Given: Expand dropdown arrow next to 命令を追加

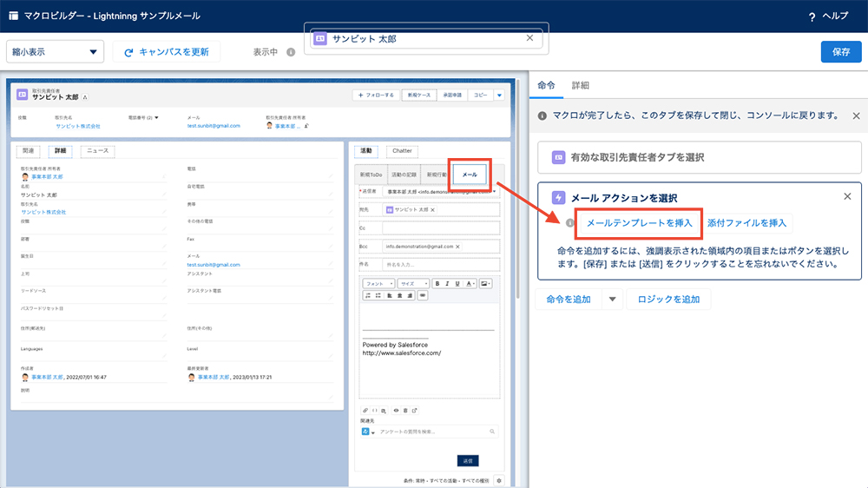Looking at the screenshot, I should tap(612, 299).
